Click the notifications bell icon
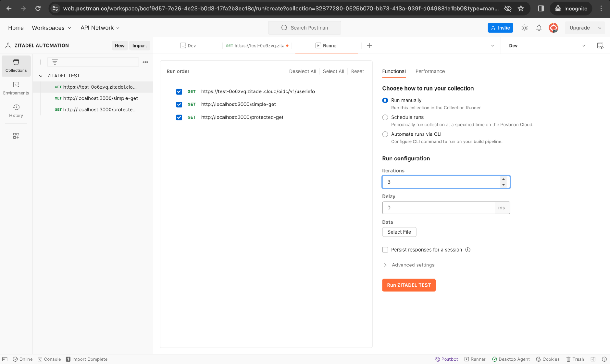This screenshot has width=610, height=364. [539, 28]
